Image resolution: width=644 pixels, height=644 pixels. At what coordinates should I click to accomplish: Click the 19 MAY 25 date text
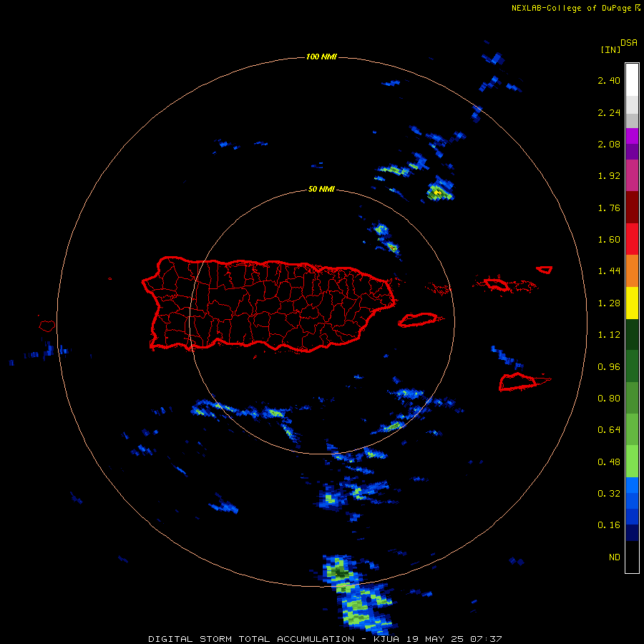point(435,639)
